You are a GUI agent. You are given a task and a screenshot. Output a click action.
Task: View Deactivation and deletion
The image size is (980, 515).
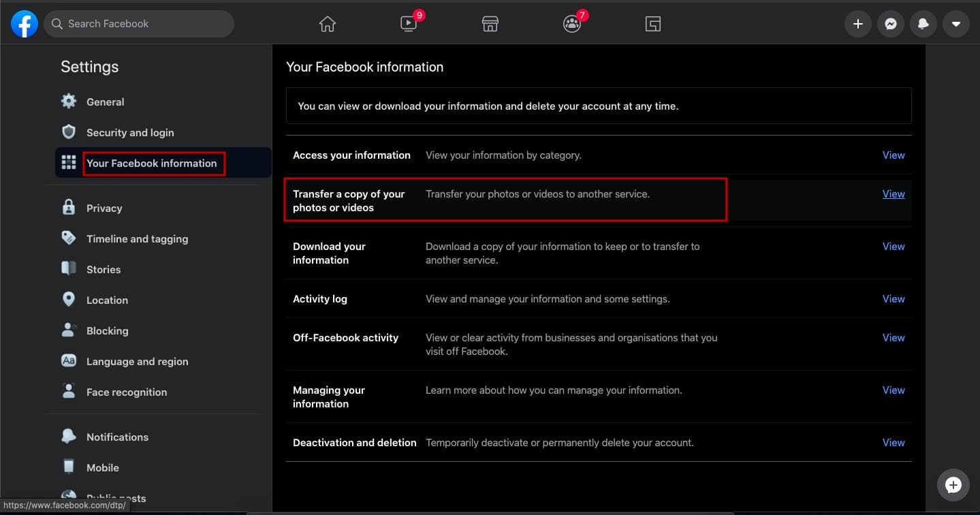894,443
